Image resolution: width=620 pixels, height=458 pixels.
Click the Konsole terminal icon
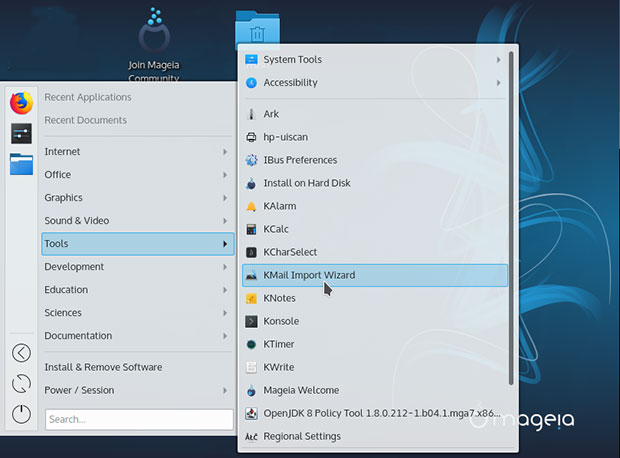click(x=251, y=321)
